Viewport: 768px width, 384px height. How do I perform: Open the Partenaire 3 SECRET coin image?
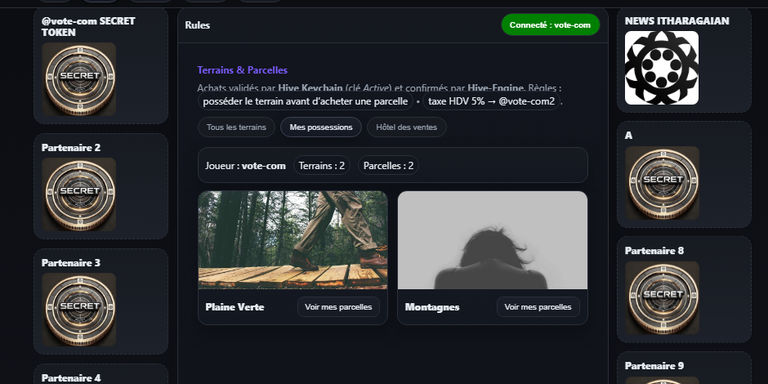pyautogui.click(x=79, y=310)
